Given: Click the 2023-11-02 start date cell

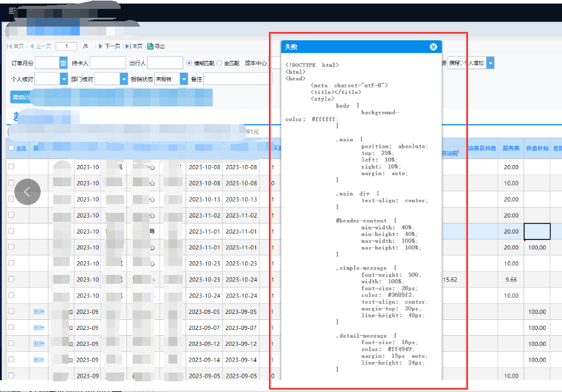Looking at the screenshot, I should (x=204, y=215).
